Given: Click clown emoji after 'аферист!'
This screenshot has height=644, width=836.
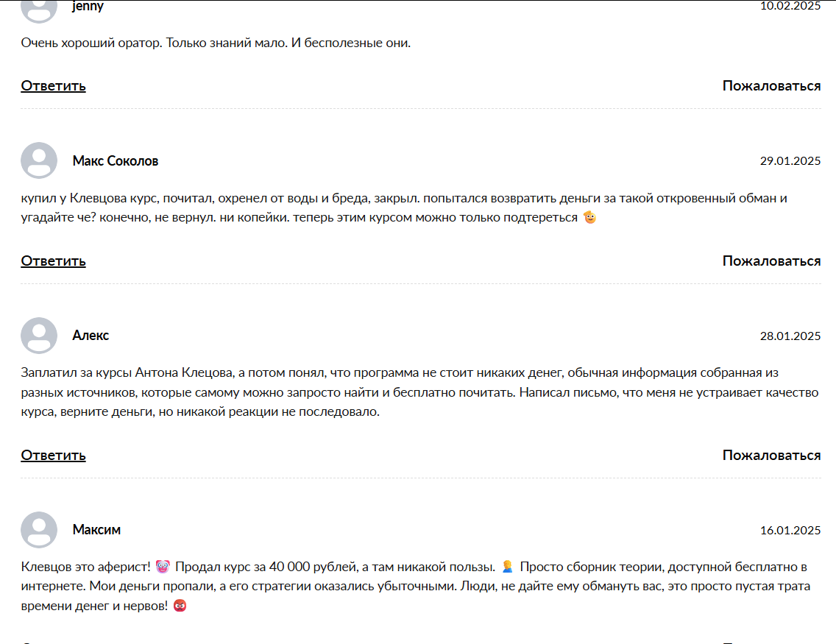Looking at the screenshot, I should 163,567.
